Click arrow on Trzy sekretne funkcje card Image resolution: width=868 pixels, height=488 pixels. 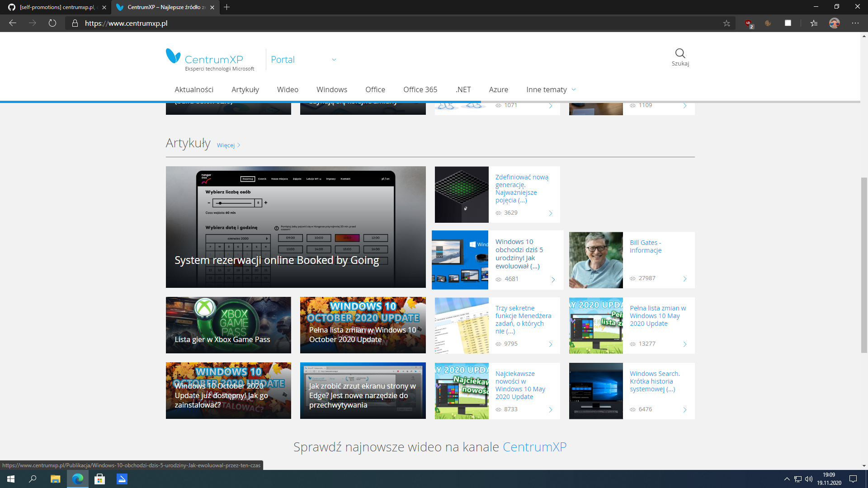point(551,344)
